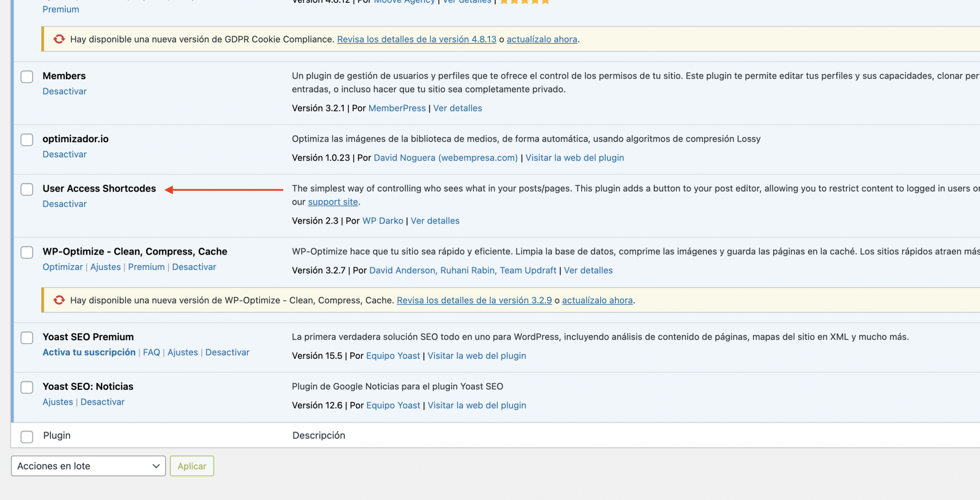
Task: Open the WP Darko author link
Action: pyautogui.click(x=383, y=221)
